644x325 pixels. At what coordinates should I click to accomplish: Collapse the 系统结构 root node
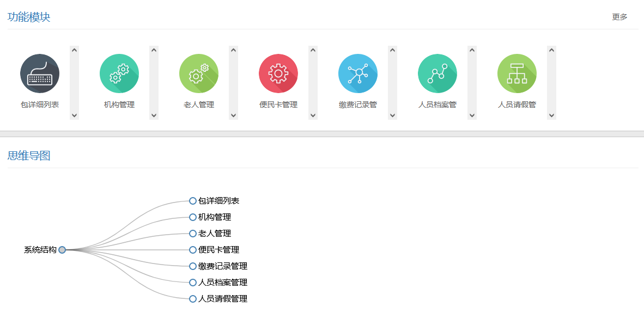click(x=62, y=250)
